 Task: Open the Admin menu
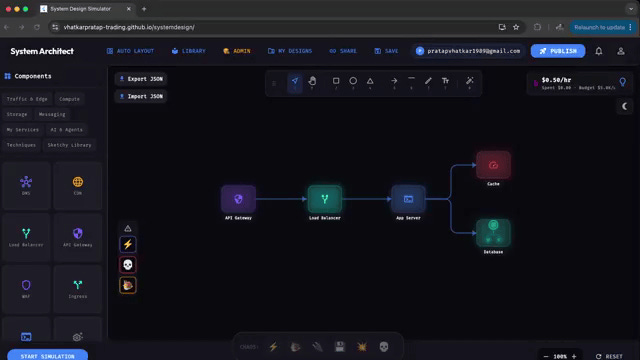[237, 51]
